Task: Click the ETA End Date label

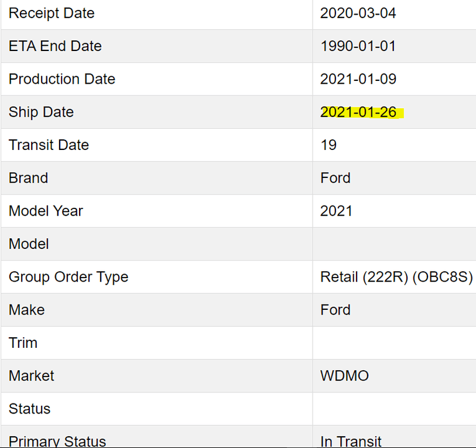Action: 55,46
